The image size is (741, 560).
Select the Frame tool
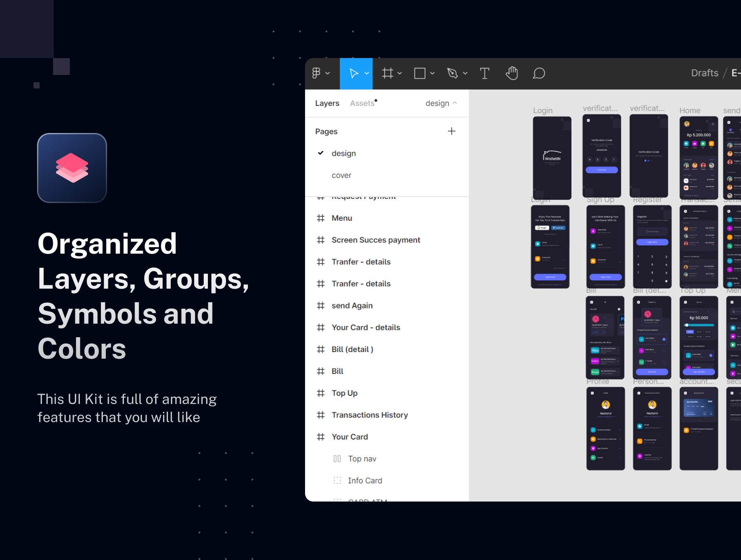[387, 73]
